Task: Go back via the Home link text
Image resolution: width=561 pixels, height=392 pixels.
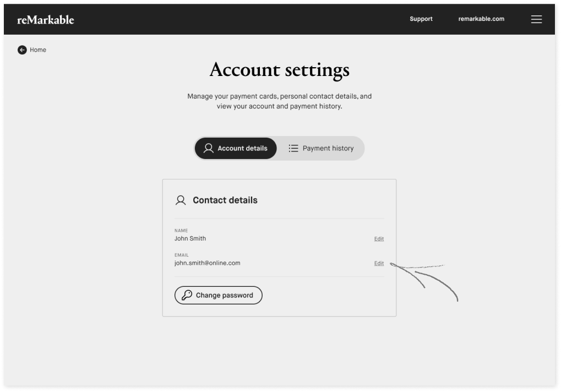Action: coord(38,50)
